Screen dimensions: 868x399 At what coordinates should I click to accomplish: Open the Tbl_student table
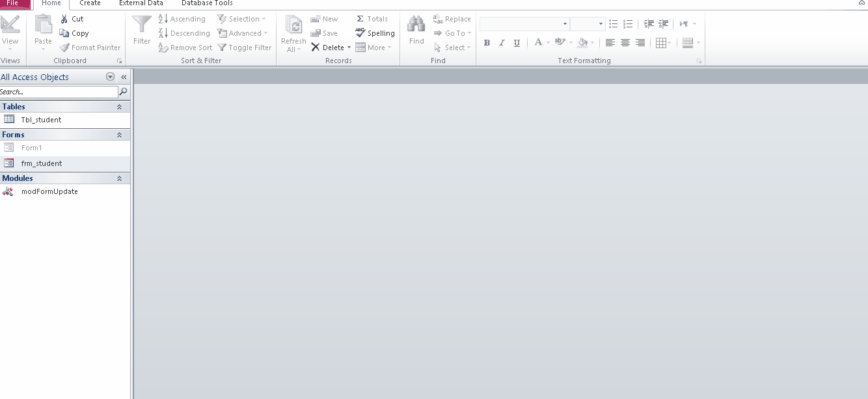click(41, 120)
